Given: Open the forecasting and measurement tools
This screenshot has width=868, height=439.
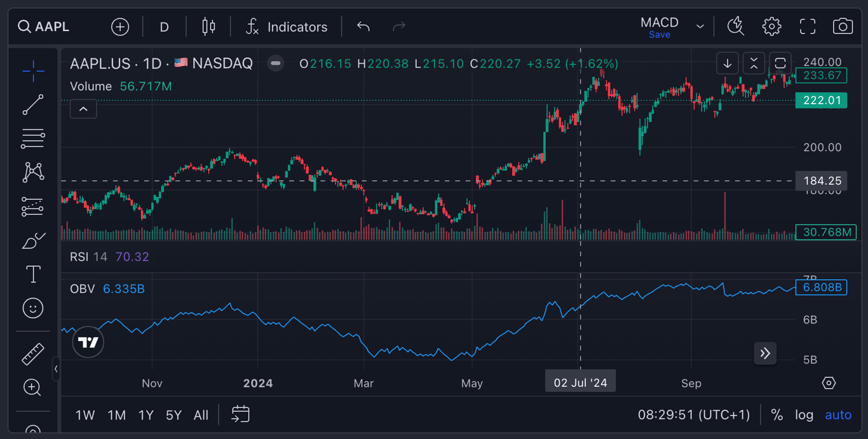Looking at the screenshot, I should point(33,206).
